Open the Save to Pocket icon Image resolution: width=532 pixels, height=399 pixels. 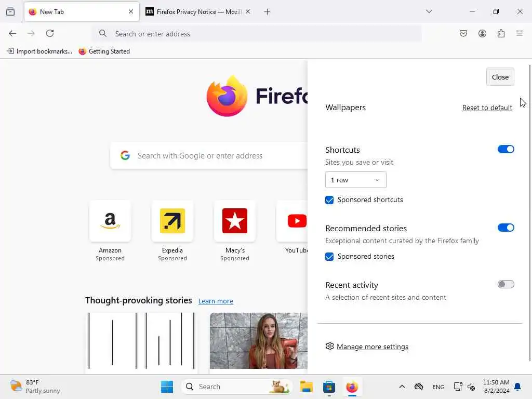point(463,33)
